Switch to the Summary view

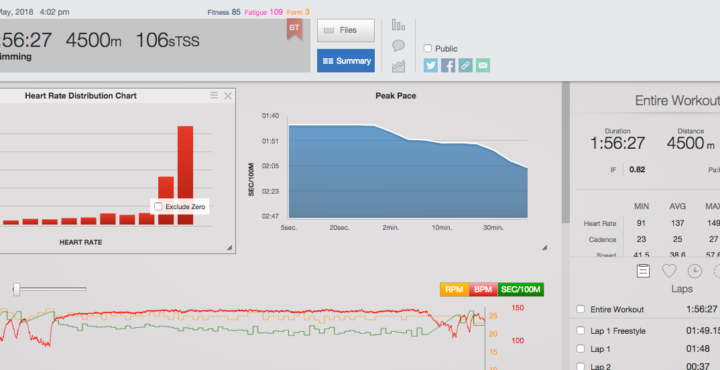point(346,61)
